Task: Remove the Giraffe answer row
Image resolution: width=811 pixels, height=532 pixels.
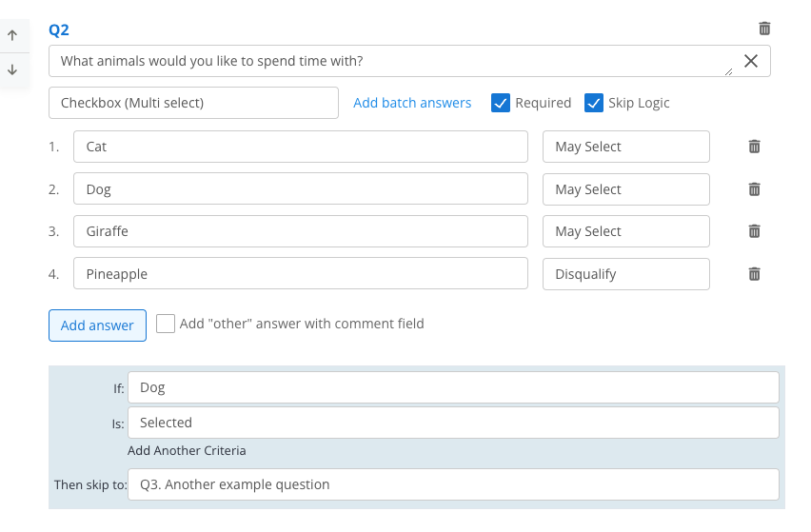Action: (754, 231)
